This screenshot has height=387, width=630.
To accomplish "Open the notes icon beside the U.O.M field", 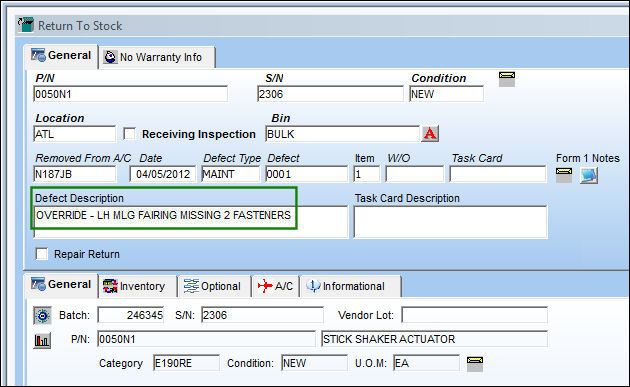I will (x=475, y=364).
